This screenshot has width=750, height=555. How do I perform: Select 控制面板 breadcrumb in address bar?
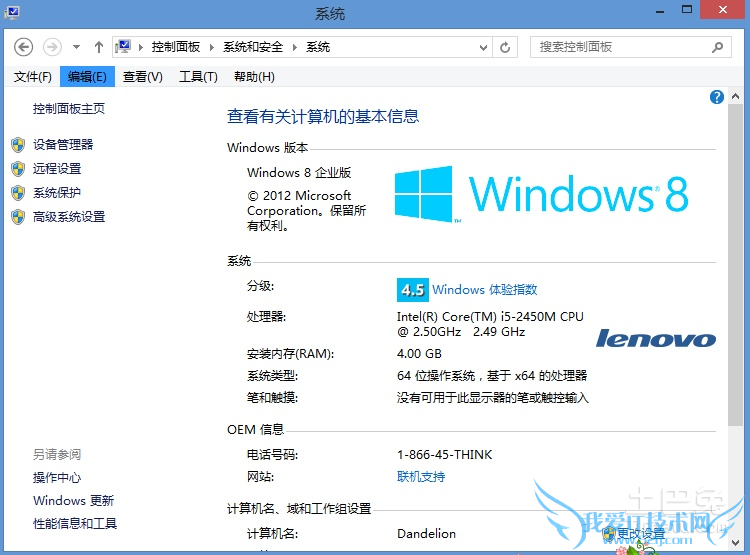tap(176, 47)
